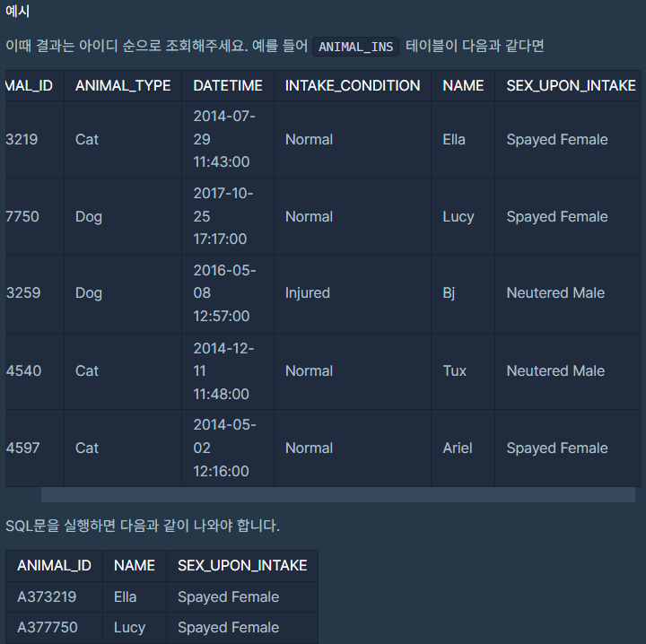Click the NAME header in the first table
This screenshot has width=646, height=644.
[463, 85]
